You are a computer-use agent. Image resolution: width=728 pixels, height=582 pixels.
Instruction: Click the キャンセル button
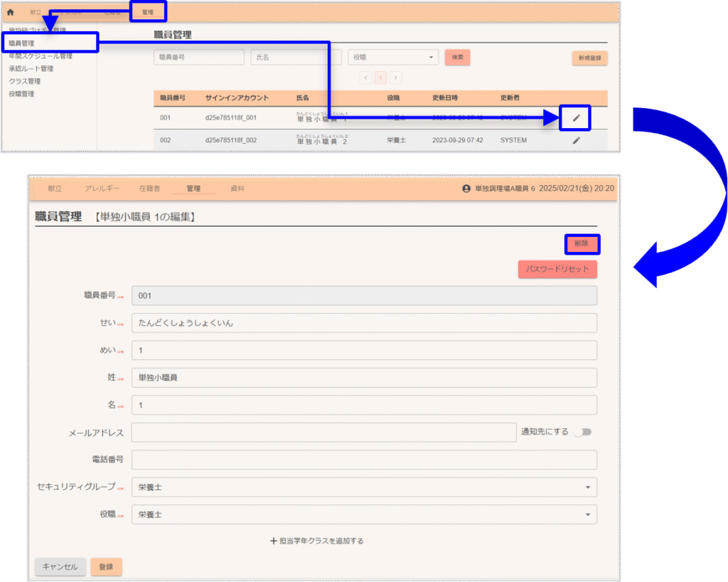[60, 567]
